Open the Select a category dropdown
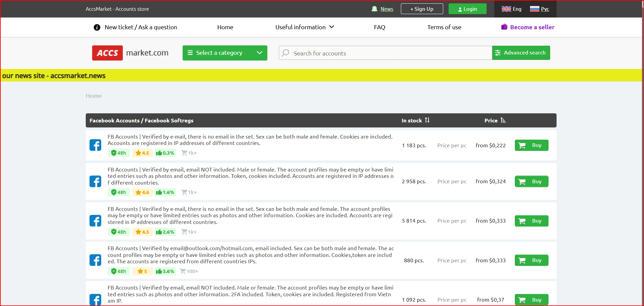This screenshot has width=644, height=306. coord(225,53)
